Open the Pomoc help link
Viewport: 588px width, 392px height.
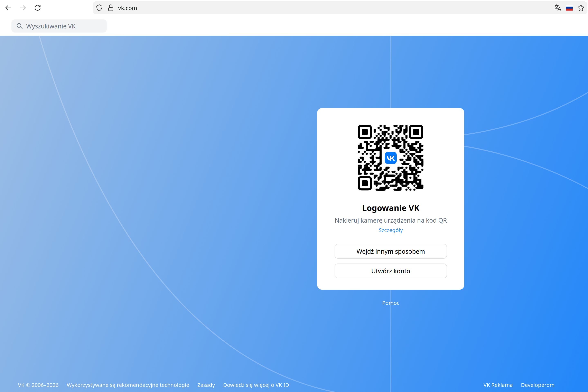click(x=391, y=303)
